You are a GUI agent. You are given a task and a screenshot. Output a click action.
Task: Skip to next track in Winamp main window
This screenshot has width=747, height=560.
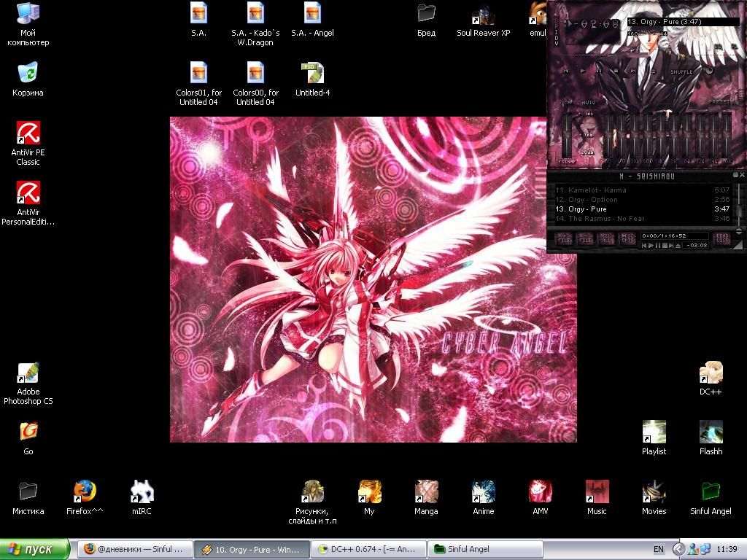pyautogui.click(x=633, y=71)
